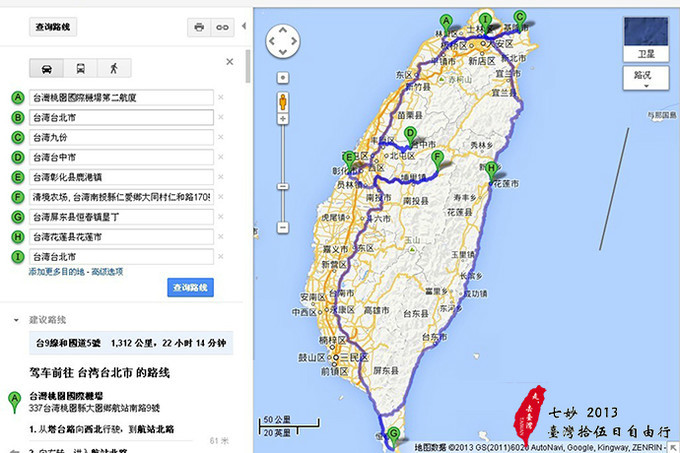The width and height of the screenshot is (680, 453).
Task: Click the green I marker beside the last destination field
Action: pos(18,257)
